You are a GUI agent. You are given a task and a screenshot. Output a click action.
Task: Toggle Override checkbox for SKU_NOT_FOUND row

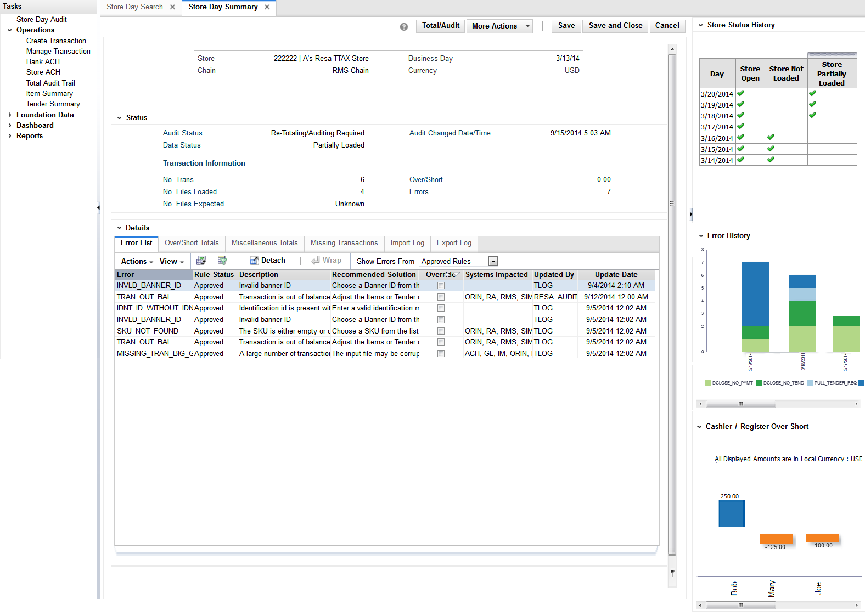click(x=441, y=331)
